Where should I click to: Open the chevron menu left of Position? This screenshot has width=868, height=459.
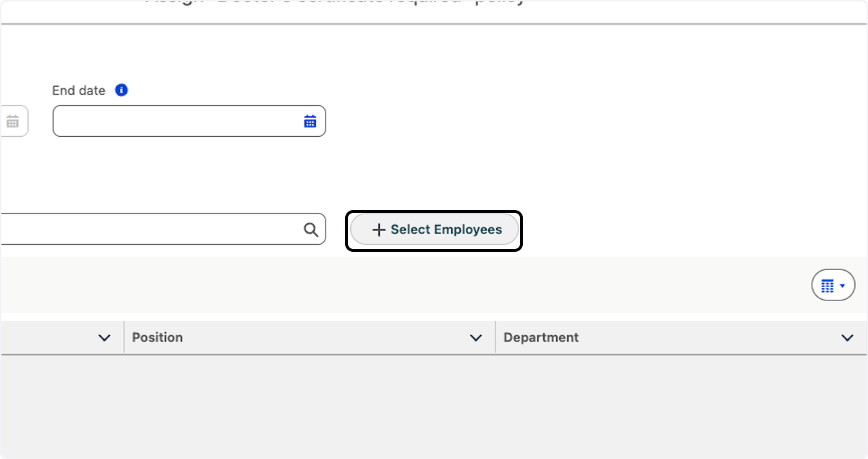104,337
